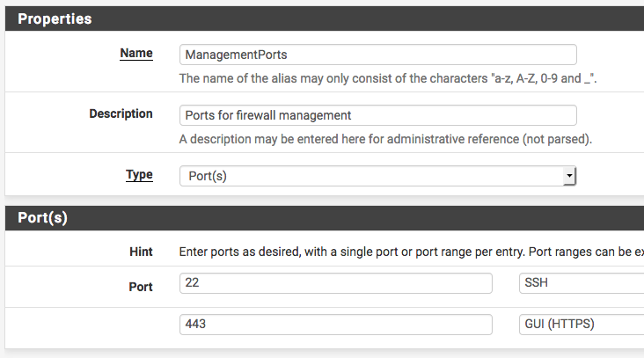The height and width of the screenshot is (358, 644).
Task: Click the gap between Properties and Port(s) panels
Action: 322,201
